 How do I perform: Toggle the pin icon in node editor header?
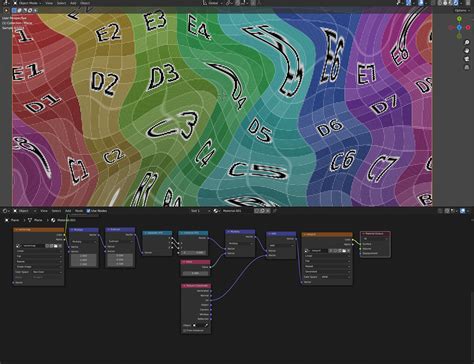[274, 211]
